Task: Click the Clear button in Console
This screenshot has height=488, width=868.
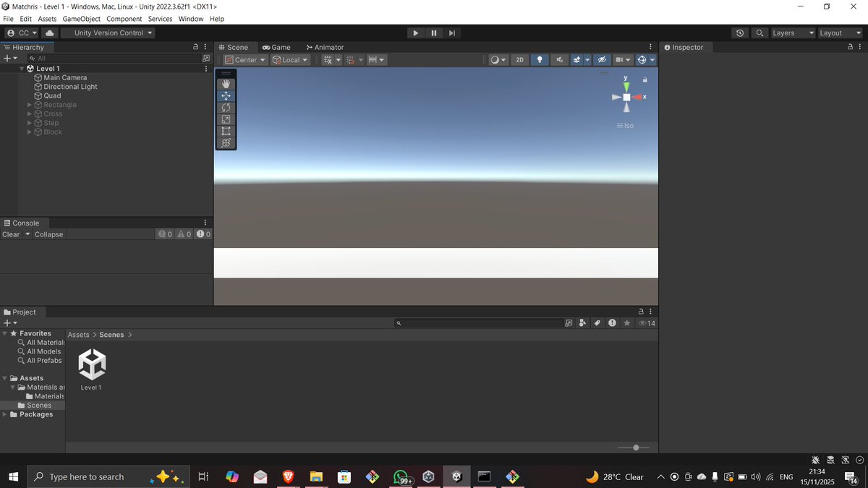Action: coord(11,234)
